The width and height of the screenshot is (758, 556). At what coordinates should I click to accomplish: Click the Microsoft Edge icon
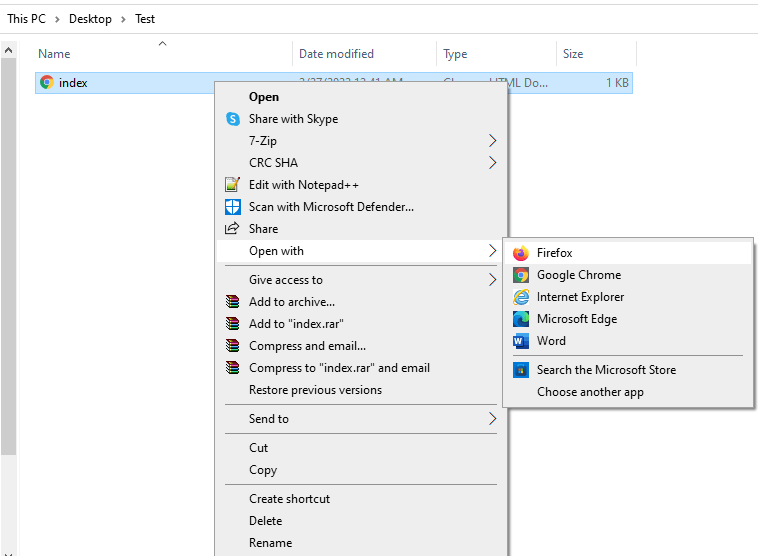coord(520,319)
